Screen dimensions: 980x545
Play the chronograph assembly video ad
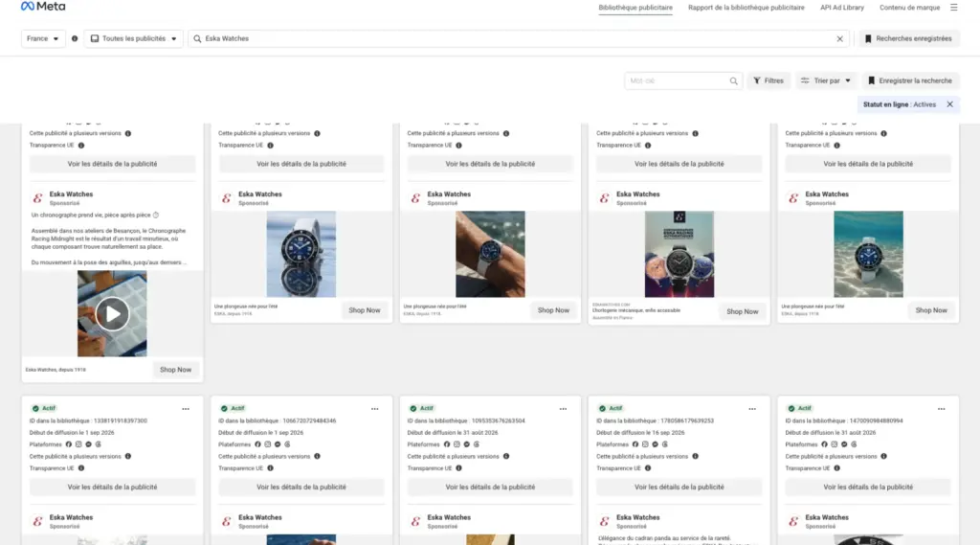coord(113,313)
